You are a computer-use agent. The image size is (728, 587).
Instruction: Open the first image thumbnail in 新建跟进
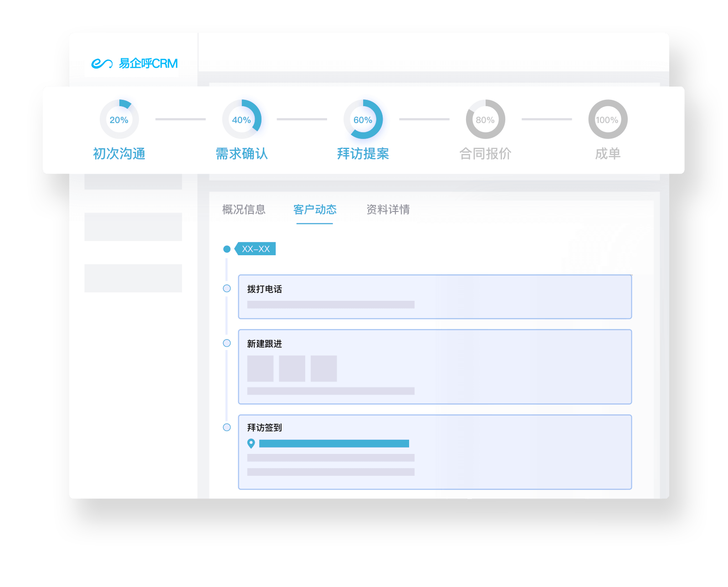point(260,369)
